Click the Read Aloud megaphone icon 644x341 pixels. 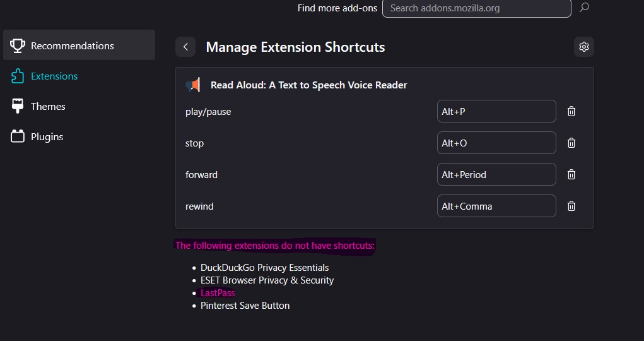[x=193, y=85]
